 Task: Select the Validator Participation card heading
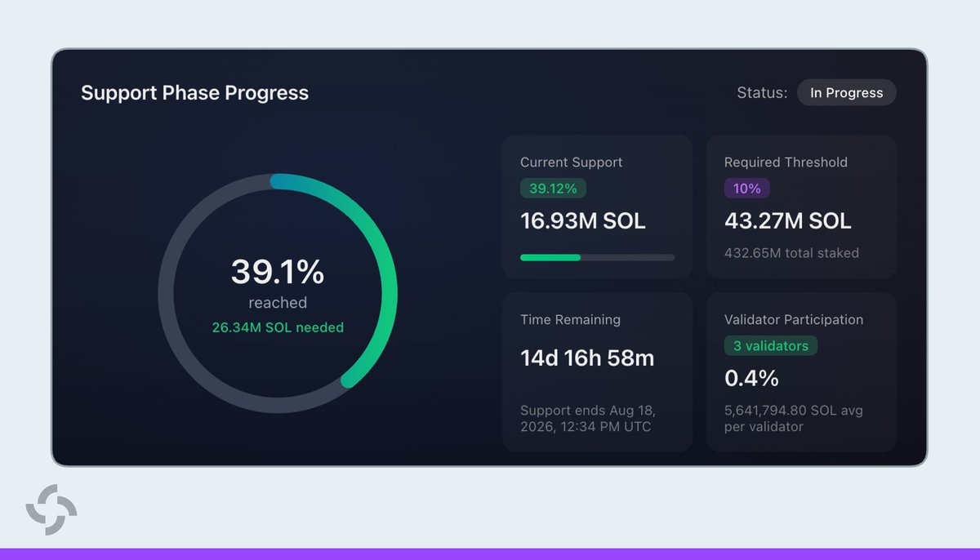[794, 320]
